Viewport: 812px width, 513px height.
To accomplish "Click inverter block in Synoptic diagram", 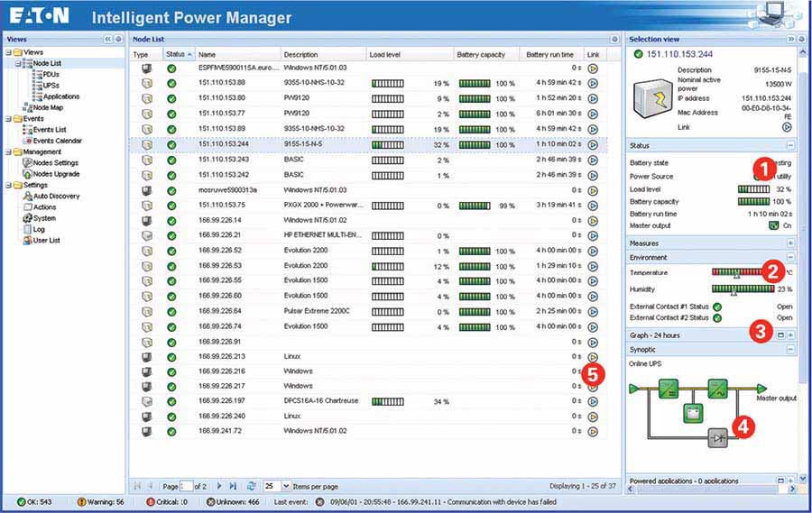I will [x=718, y=389].
